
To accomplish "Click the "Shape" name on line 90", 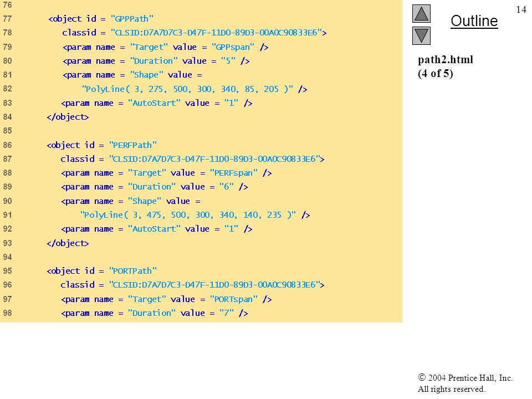I will click(145, 201).
